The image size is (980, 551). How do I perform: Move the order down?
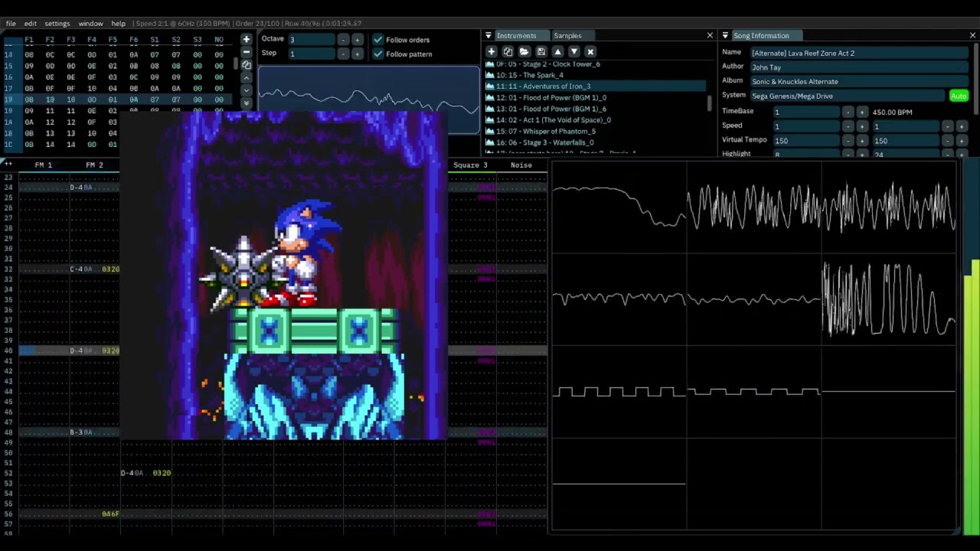point(246,90)
